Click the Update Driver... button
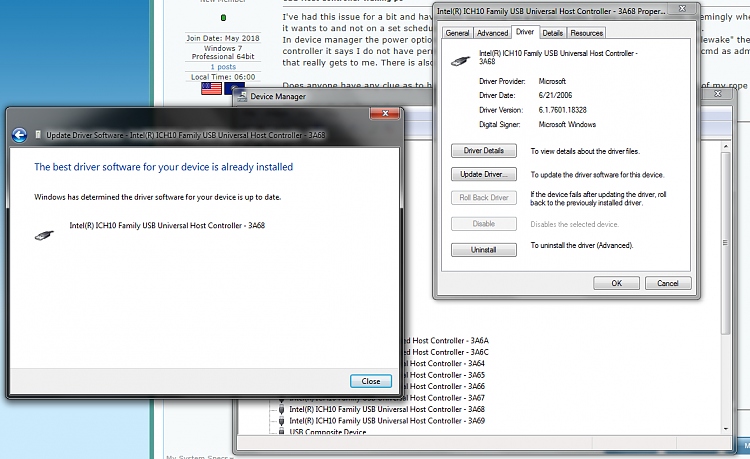Image resolution: width=750 pixels, height=459 pixels. pos(484,174)
